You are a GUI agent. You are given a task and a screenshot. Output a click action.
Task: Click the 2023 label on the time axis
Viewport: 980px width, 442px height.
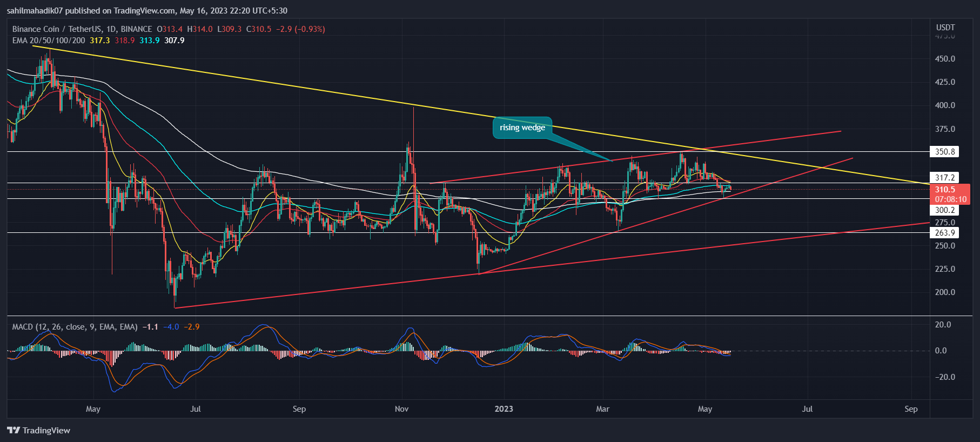(504, 408)
